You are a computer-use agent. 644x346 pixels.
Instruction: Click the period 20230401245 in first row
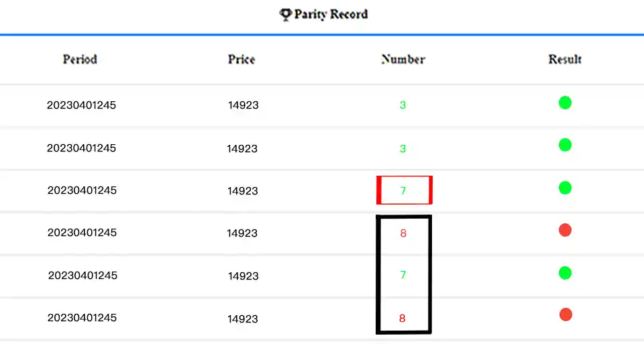point(81,105)
